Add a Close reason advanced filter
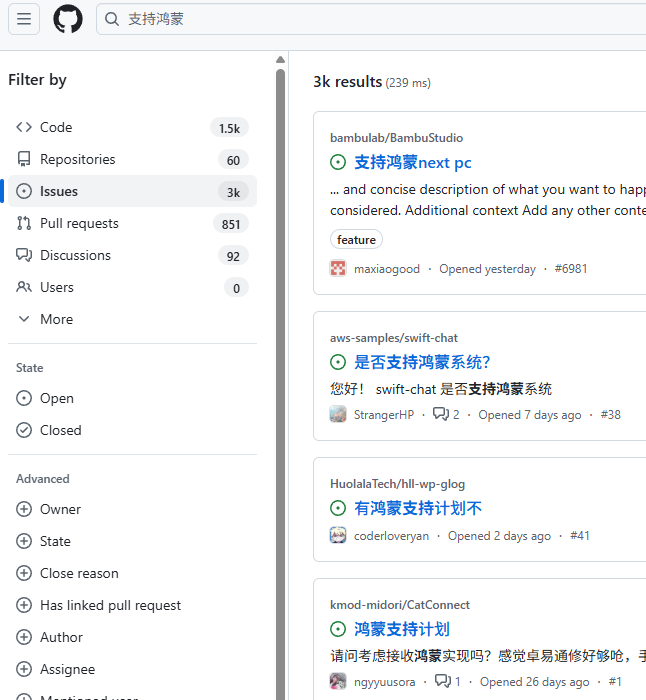Image resolution: width=646 pixels, height=700 pixels. 132,574
